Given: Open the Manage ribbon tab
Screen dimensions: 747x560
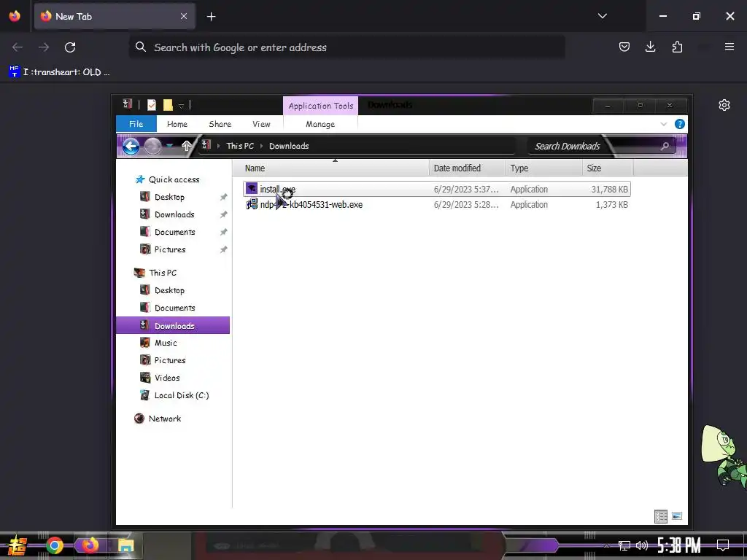Looking at the screenshot, I should [x=320, y=124].
